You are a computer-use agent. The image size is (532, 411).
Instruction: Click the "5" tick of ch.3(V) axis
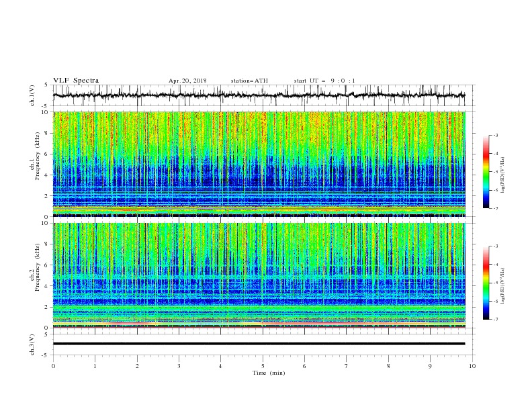point(48,334)
